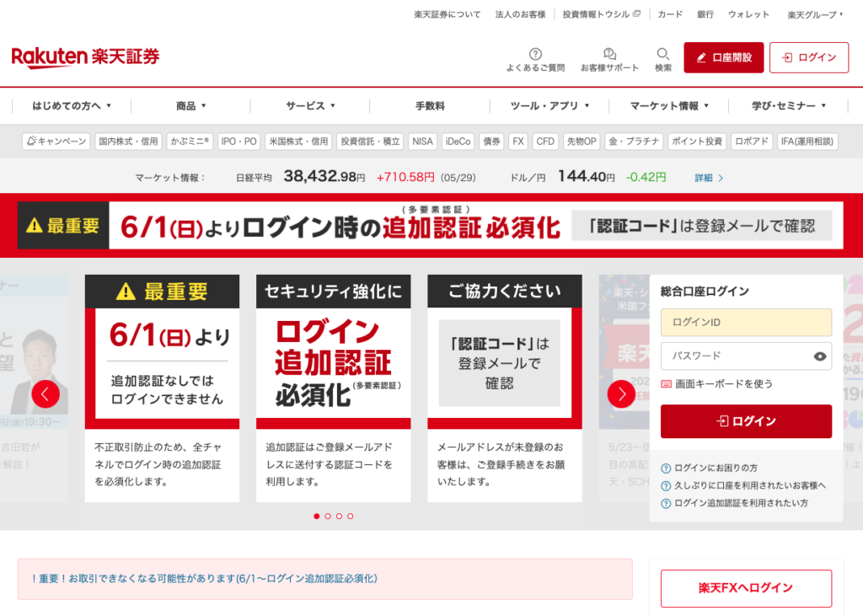Open ログイン追加認証を利用されたい方 link
Image resolution: width=863 pixels, height=616 pixels.
tap(735, 503)
